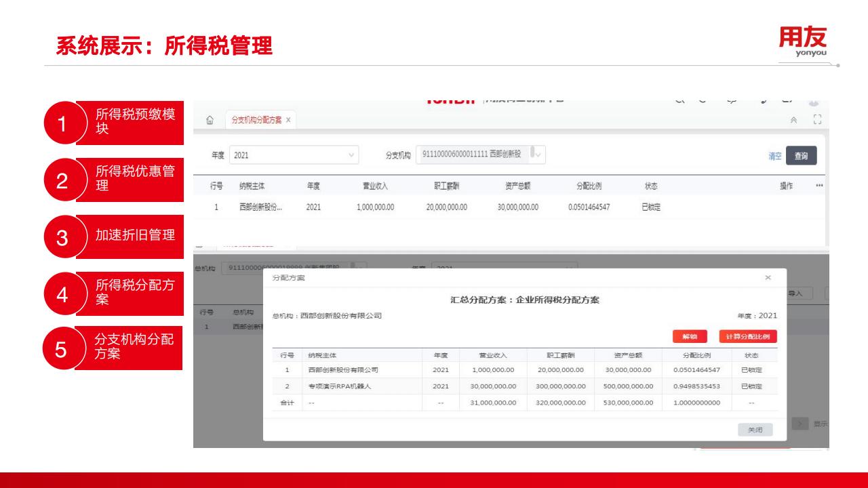Close the 分支机构分配方案 tab with its X
Image resolution: width=868 pixels, height=488 pixels.
point(288,120)
